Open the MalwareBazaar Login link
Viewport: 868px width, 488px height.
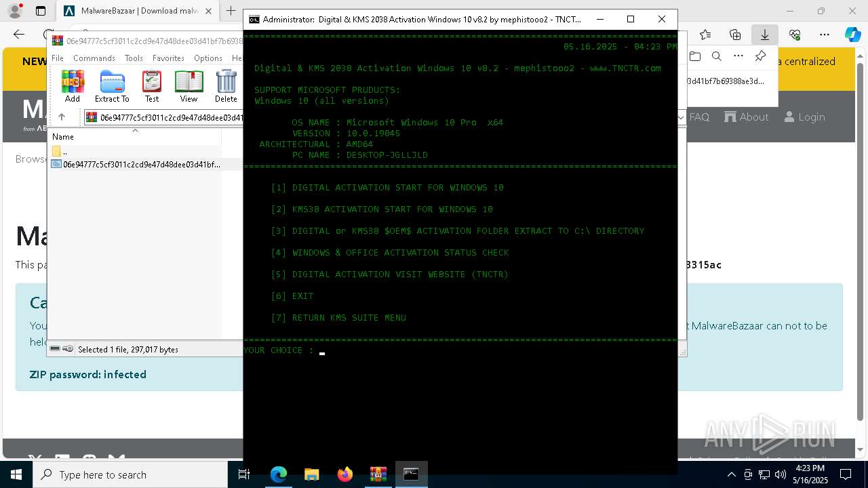click(804, 117)
